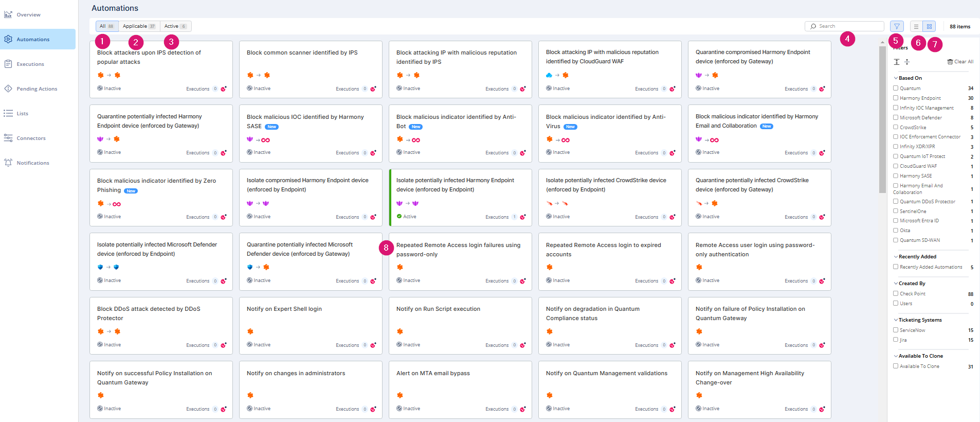
Task: Collapse the Created By section
Action: pyautogui.click(x=896, y=284)
